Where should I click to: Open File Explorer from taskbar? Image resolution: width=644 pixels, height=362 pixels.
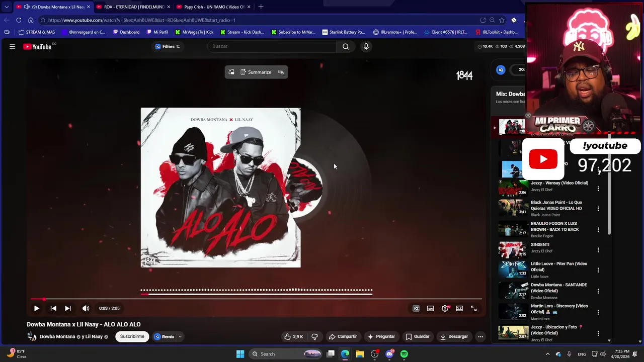[360, 354]
